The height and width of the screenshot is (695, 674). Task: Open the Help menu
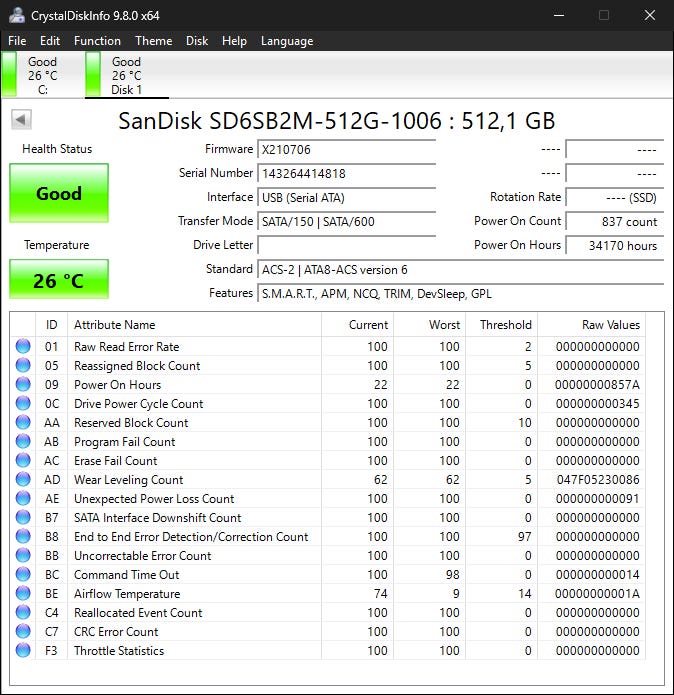tap(234, 41)
